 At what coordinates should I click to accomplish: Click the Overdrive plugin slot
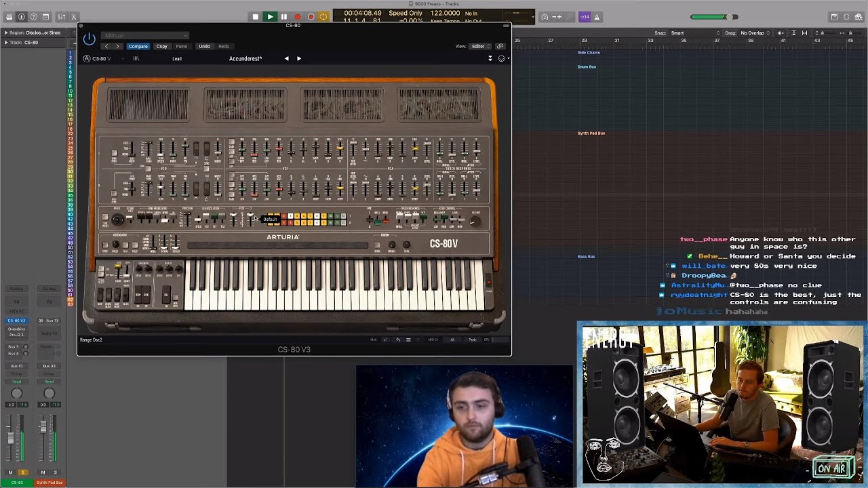tap(17, 329)
